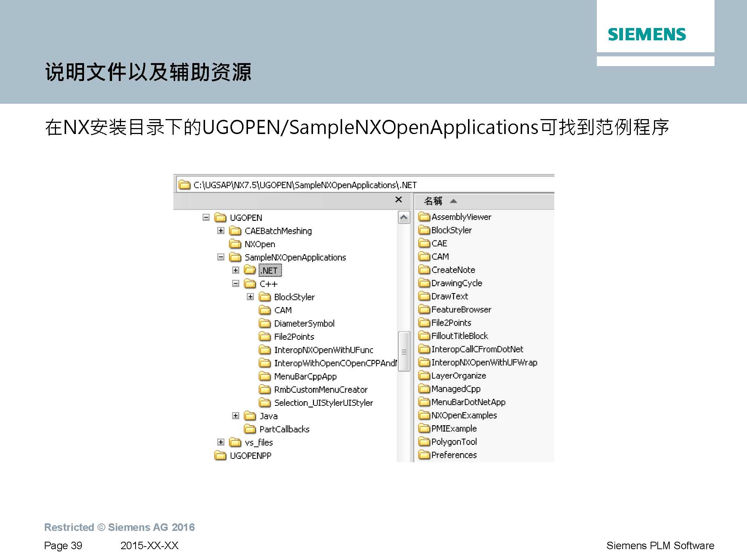Select the C++ folder icon in tree

(x=250, y=284)
